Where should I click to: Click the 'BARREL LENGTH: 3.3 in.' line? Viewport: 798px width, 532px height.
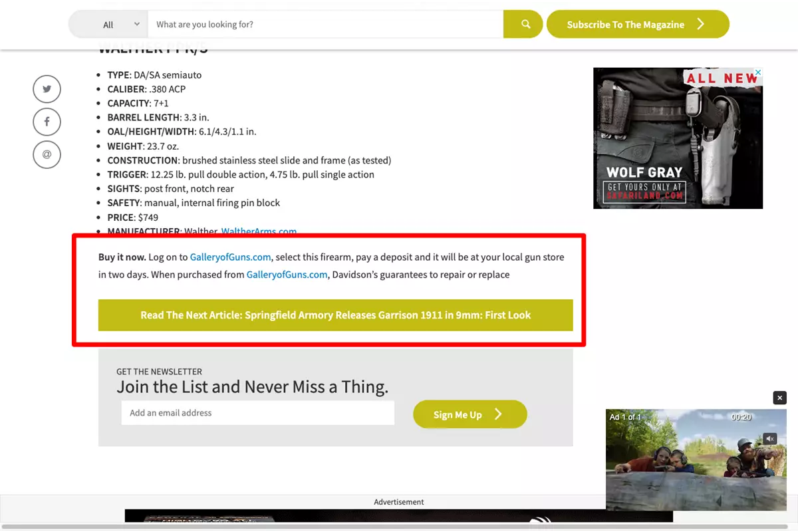[158, 118]
